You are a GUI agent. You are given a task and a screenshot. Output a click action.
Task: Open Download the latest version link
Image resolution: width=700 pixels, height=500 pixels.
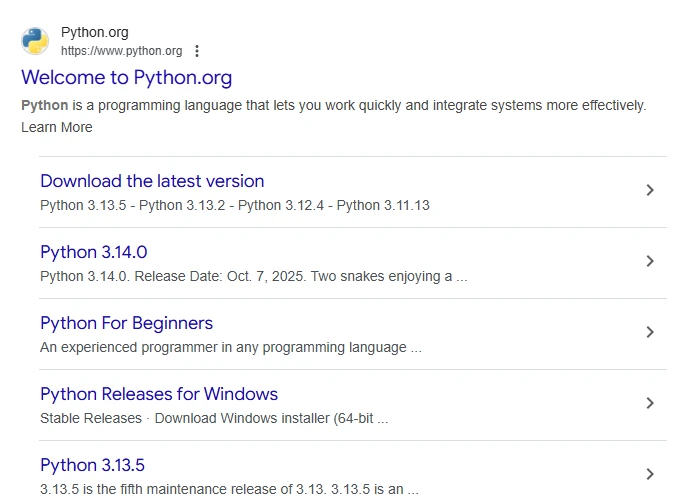click(152, 181)
